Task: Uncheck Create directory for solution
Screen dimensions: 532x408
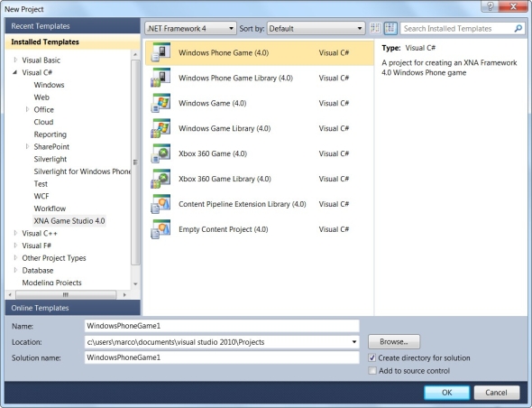Action: coord(372,357)
